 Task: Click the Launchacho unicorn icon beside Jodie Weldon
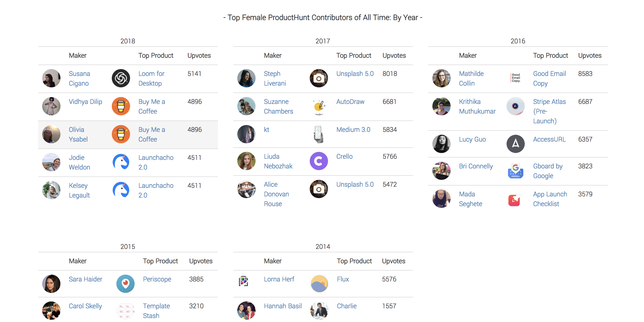121,162
